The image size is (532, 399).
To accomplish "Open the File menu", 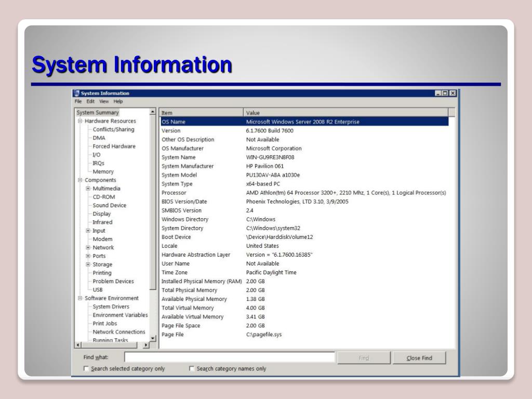I will (x=78, y=101).
